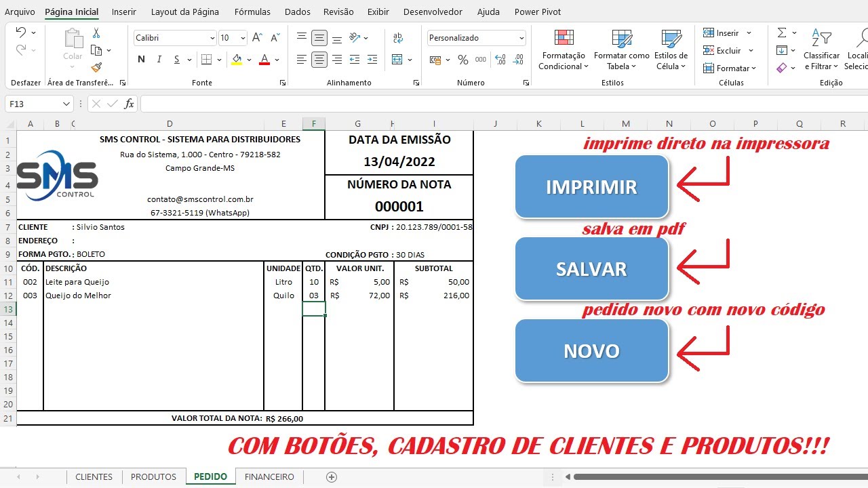
Task: Open the Formatar cells dropdown
Action: click(730, 68)
